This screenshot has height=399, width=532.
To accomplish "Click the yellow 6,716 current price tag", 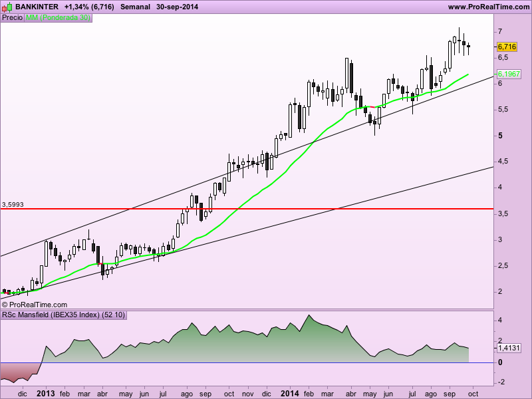I will click(x=507, y=47).
